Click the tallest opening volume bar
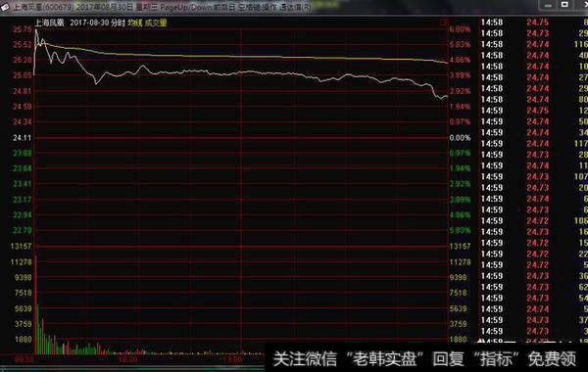 [x=36, y=305]
